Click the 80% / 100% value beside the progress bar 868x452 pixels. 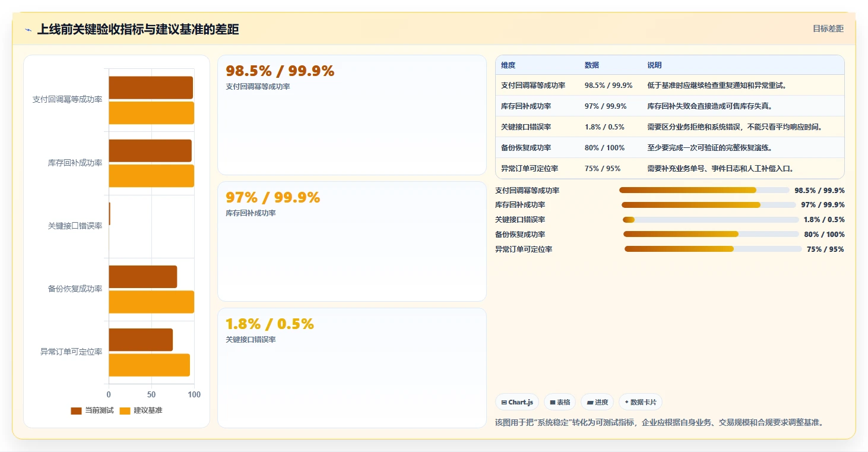click(x=824, y=235)
